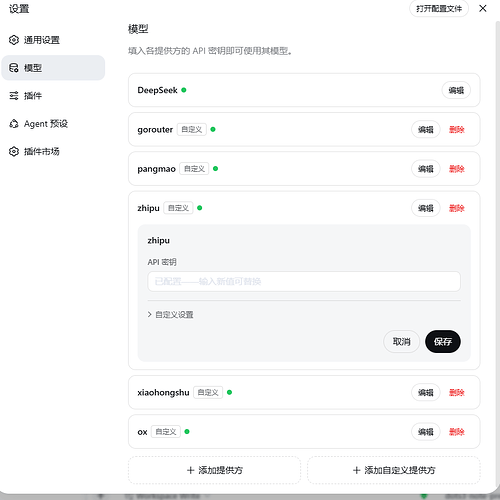500x500 pixels.
Task: Click the 自定义 tag next to xiaohongshu
Action: 208,392
